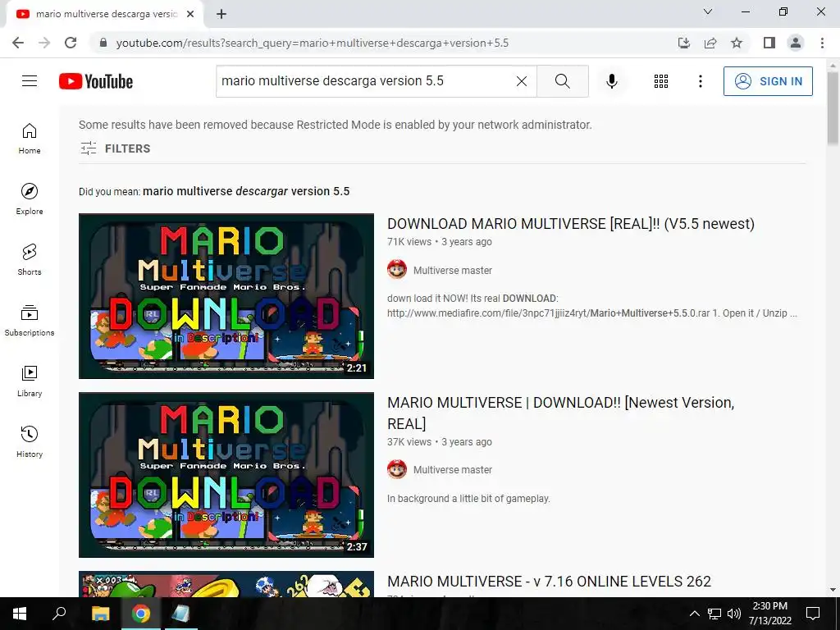Follow the suggested 'mario multiverse descargar version 5.5' link

(246, 191)
